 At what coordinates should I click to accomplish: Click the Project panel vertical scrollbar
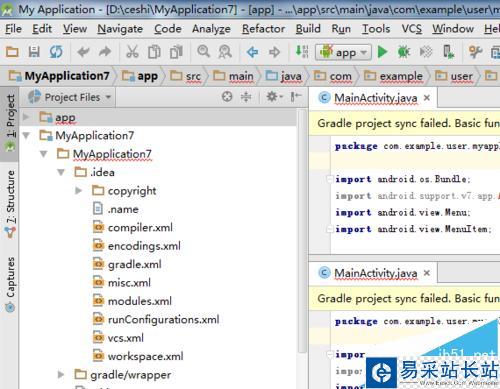(302, 230)
